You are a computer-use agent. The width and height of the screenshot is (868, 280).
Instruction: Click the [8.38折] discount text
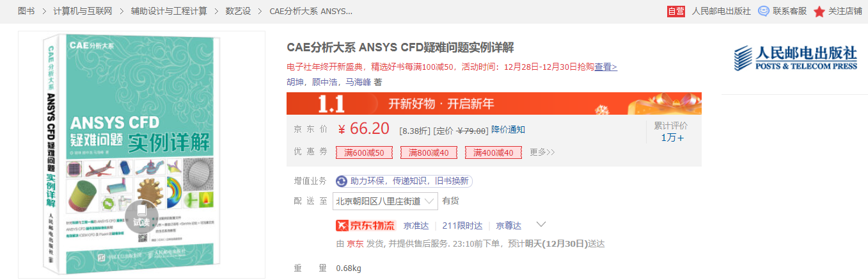coord(414,130)
